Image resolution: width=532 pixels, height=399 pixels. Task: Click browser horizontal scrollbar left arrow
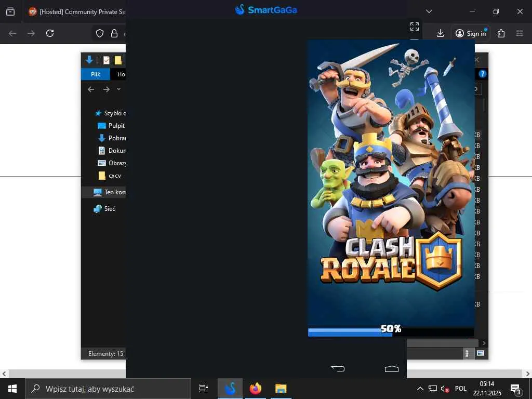[x=4, y=374]
